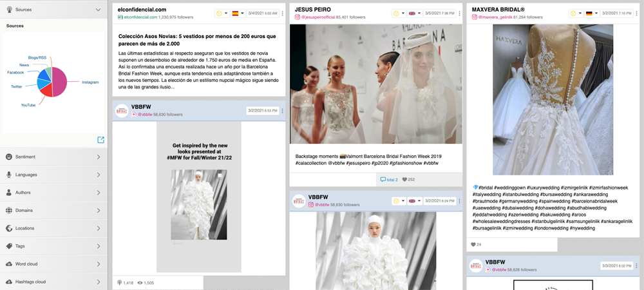Click the Sources lightbulb icon
The width and height of the screenshot is (644, 290).
[8, 9]
